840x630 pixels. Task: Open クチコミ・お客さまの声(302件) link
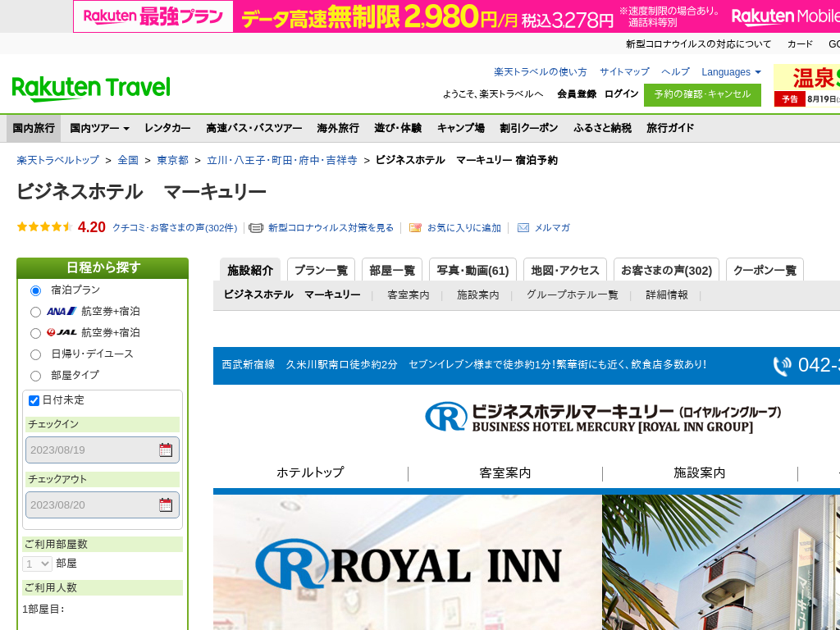175,228
